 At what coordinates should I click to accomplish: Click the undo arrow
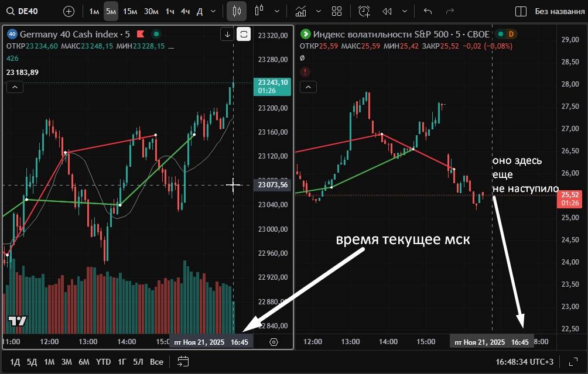[x=428, y=11]
